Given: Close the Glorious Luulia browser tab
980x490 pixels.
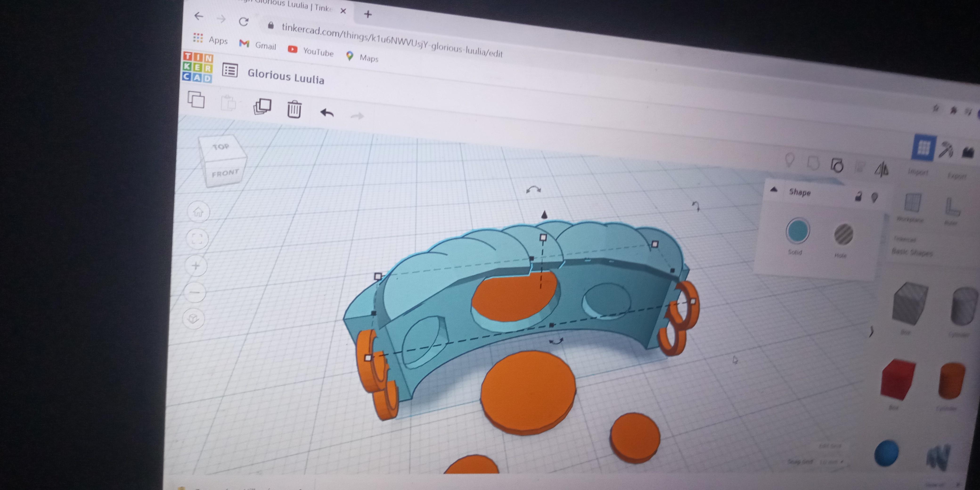Looking at the screenshot, I should (343, 11).
